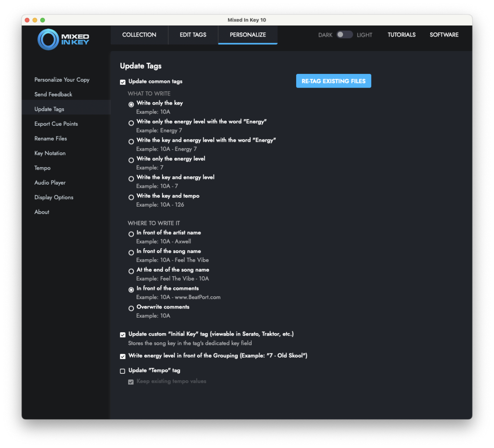Toggle Update custom Initial Key tag checkbox
The height and width of the screenshot is (448, 494).
[122, 335]
